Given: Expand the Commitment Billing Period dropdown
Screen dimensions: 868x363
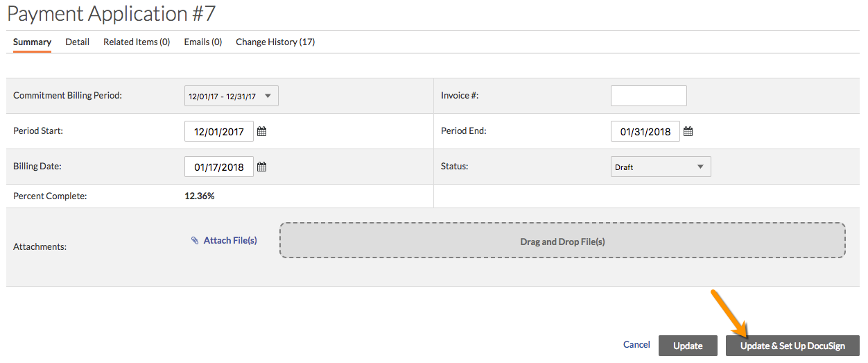Looking at the screenshot, I should (232, 96).
